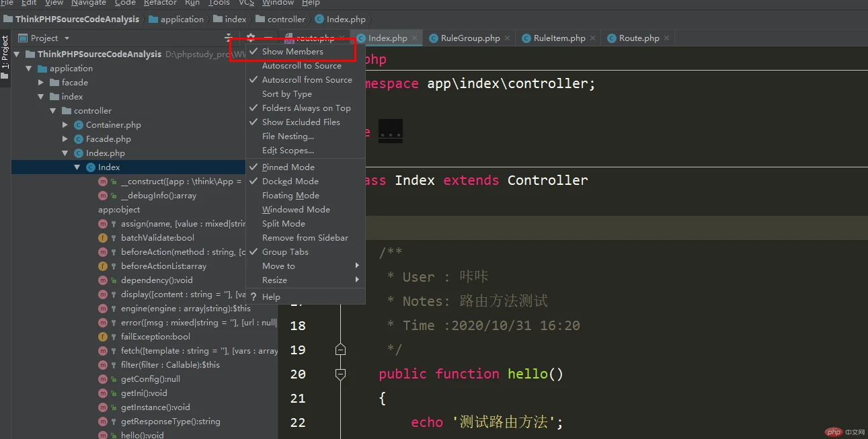Toggle fold marker beside hello function line

click(340, 374)
